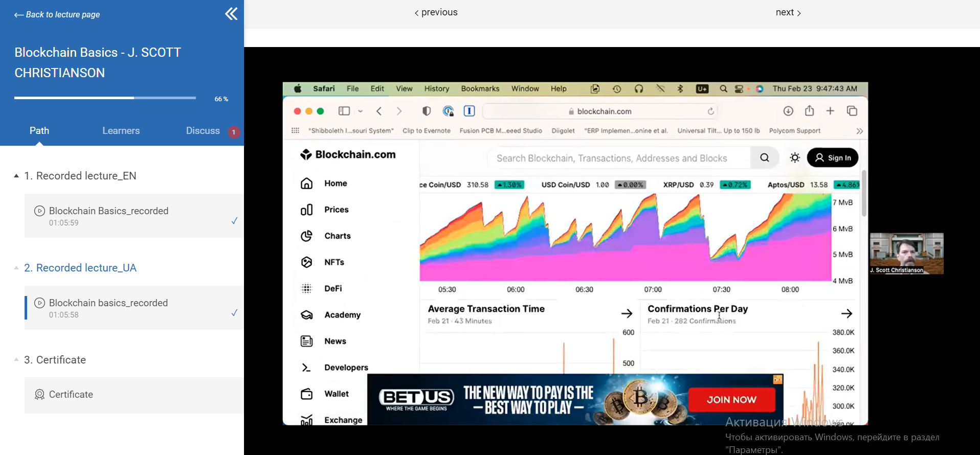Image resolution: width=980 pixels, height=455 pixels.
Task: Open the Clip to Evernote bookmark
Action: click(x=427, y=131)
